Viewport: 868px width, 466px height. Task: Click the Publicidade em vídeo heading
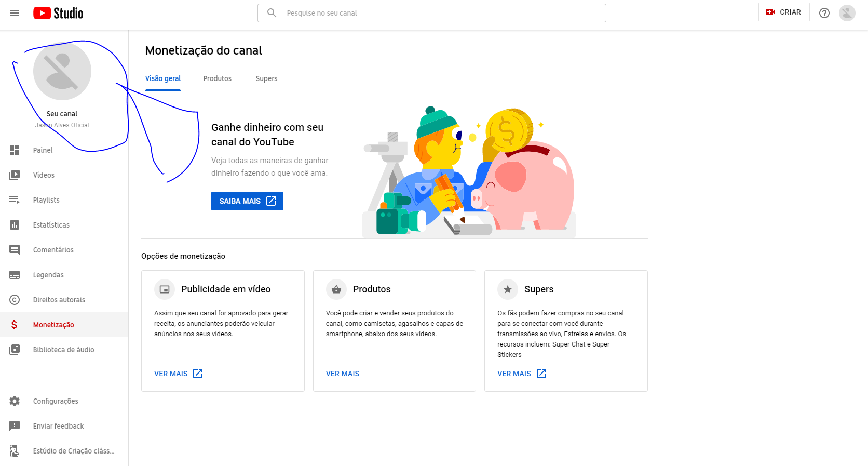(x=226, y=289)
